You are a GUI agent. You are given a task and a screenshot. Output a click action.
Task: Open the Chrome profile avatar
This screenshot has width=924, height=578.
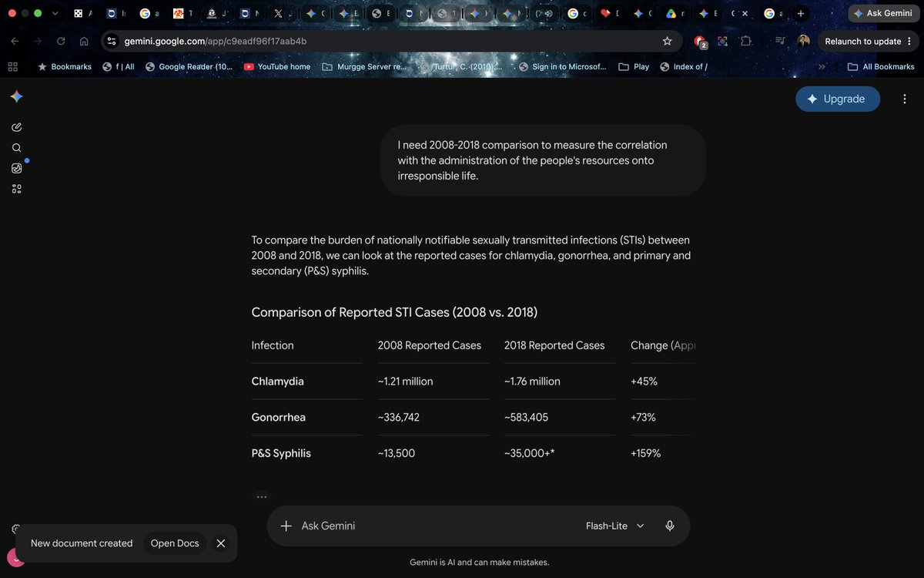point(804,41)
